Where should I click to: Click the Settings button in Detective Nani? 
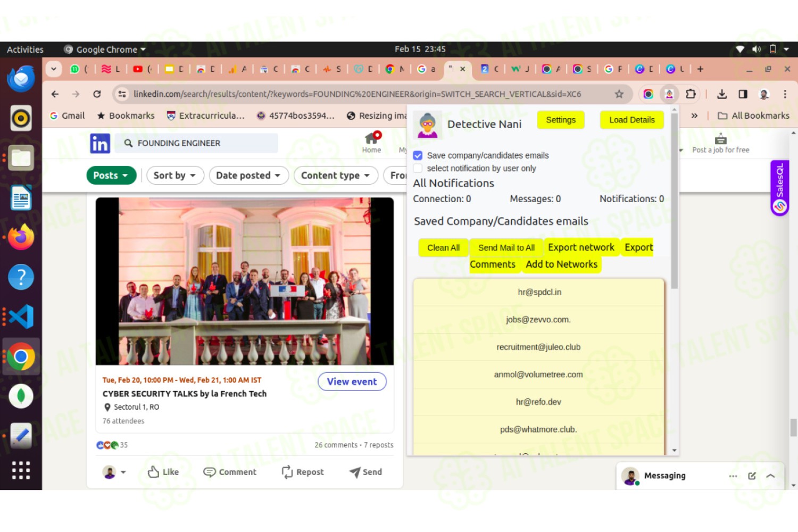pos(561,120)
